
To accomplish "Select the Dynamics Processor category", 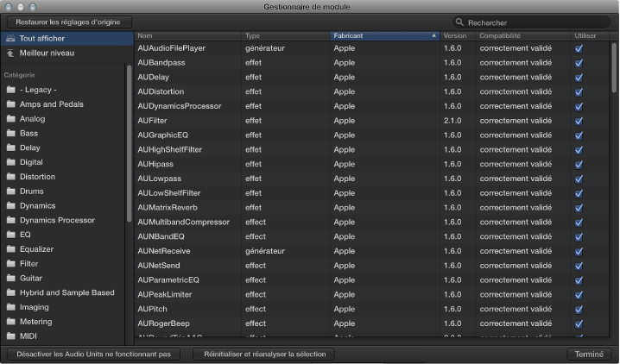I will (x=57, y=220).
